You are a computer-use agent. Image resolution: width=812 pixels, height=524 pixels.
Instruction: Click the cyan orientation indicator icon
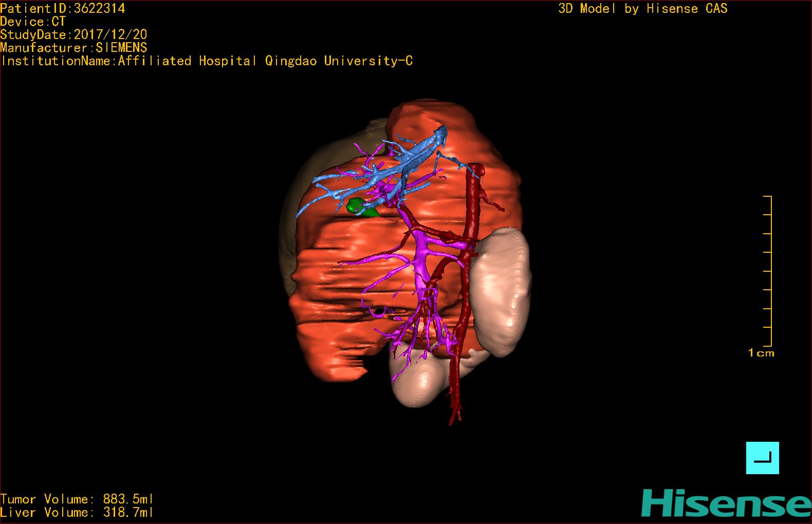click(762, 458)
